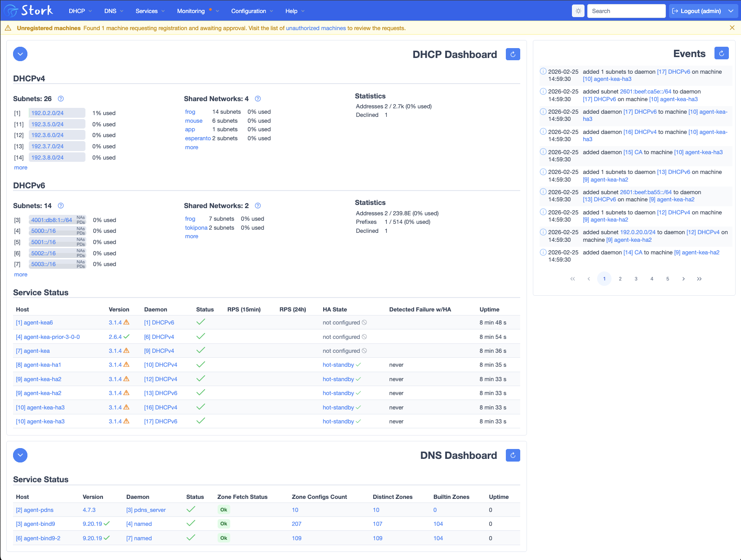
Task: Click the green status check for [1] DHCPv6
Action: point(201,321)
